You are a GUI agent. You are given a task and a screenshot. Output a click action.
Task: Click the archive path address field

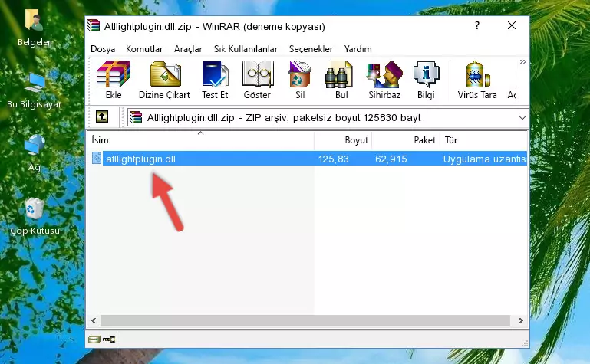pos(328,118)
